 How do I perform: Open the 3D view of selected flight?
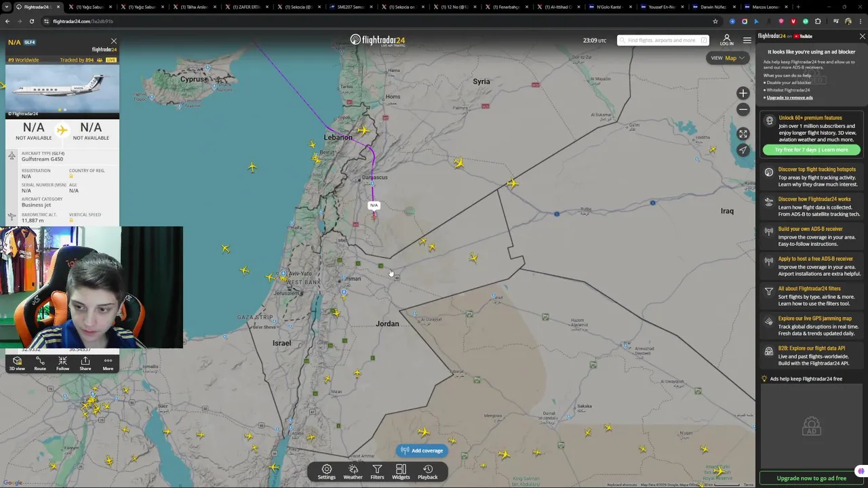coord(17,363)
